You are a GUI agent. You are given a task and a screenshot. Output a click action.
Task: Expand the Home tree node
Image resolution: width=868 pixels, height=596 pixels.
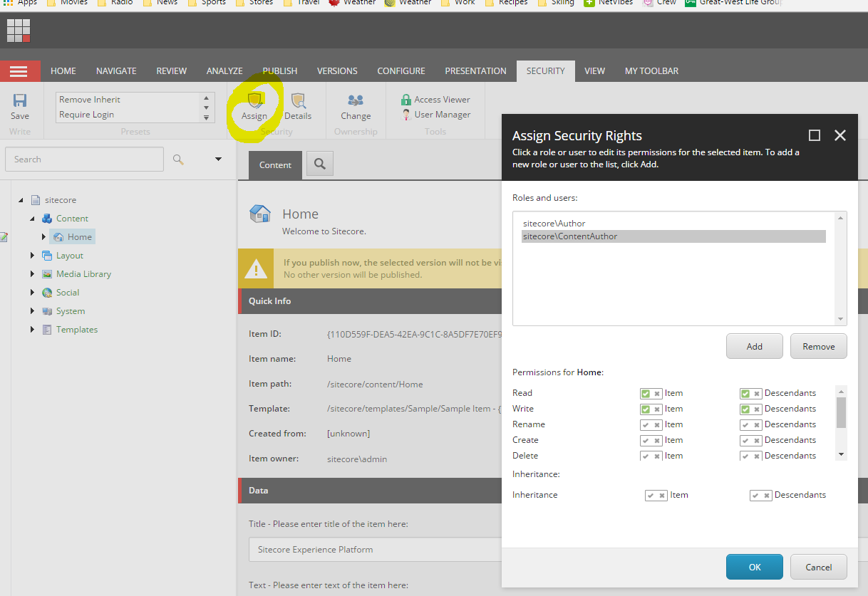(43, 237)
